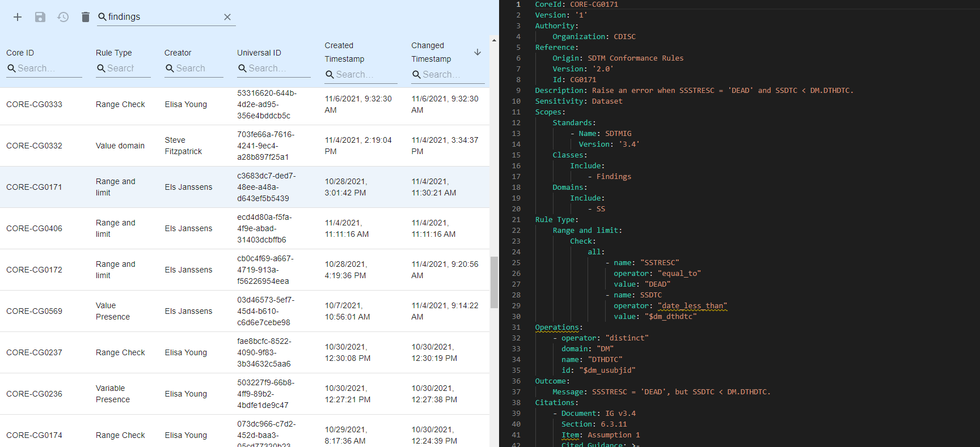Click the underlined date_less_than operator value
Image resolution: width=980 pixels, height=447 pixels.
pyautogui.click(x=692, y=306)
